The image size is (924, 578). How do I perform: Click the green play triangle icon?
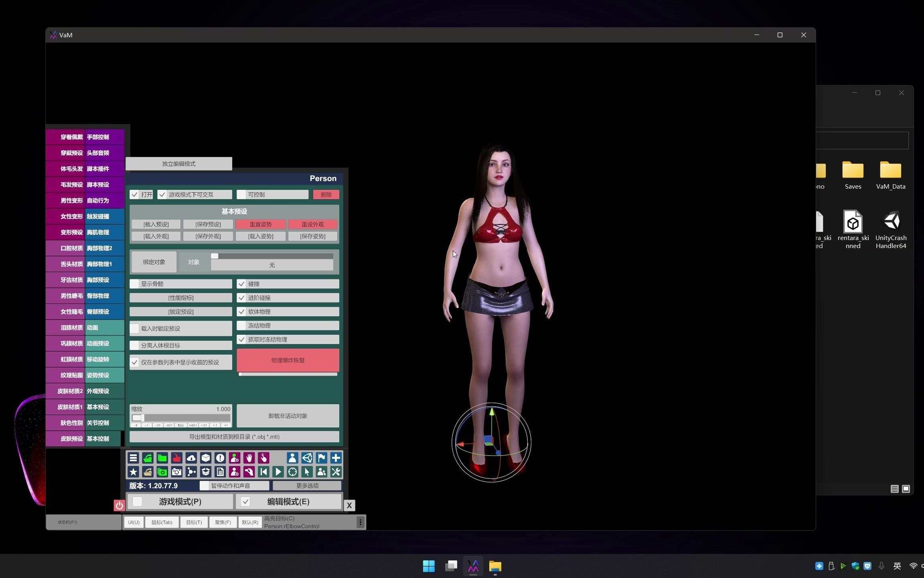278,472
